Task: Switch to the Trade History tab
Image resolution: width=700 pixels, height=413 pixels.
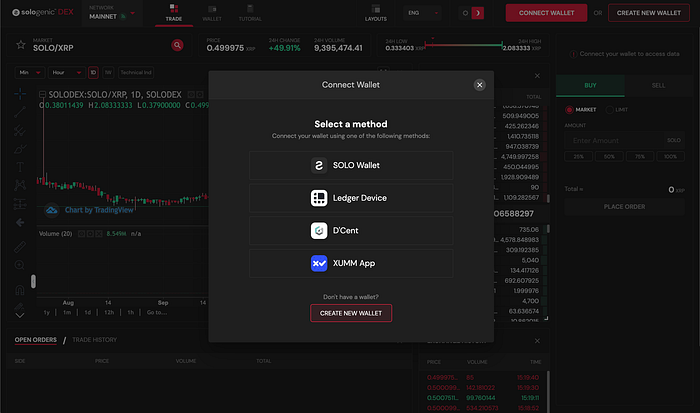Action: pos(95,340)
